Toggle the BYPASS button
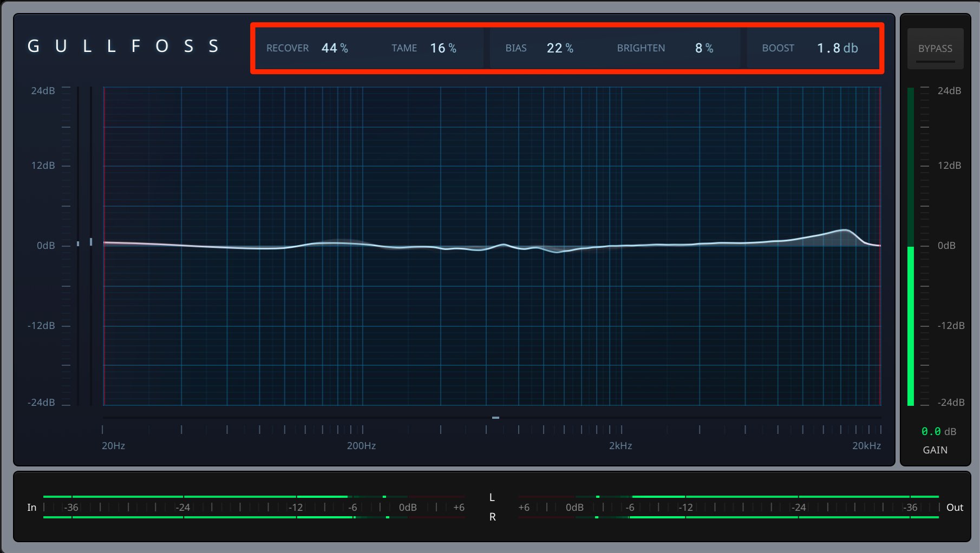 click(x=935, y=49)
